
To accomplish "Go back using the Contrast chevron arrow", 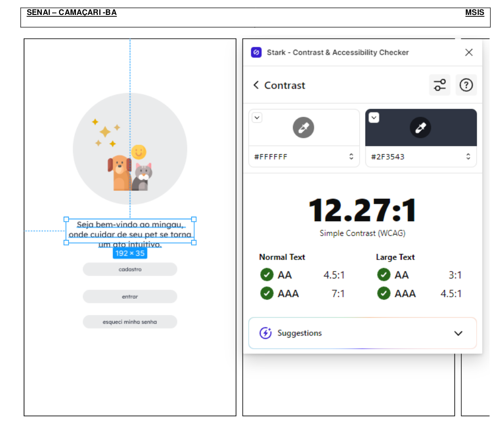I will pyautogui.click(x=256, y=85).
